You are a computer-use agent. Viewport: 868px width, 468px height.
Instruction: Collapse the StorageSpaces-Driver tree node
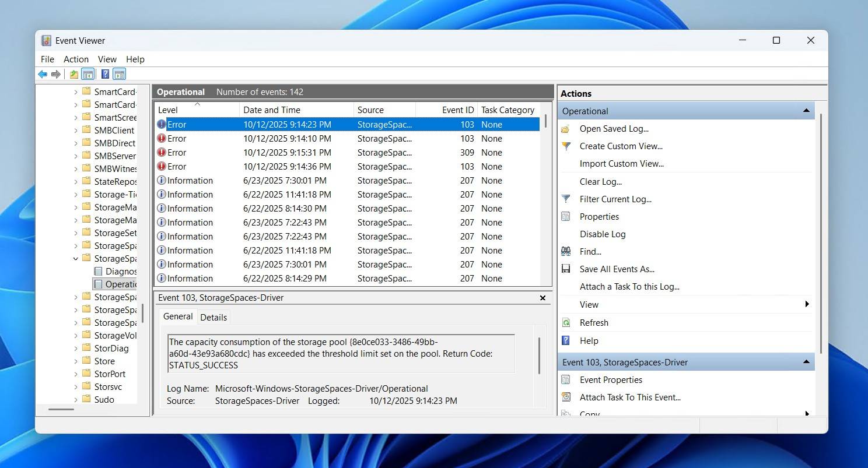point(75,258)
